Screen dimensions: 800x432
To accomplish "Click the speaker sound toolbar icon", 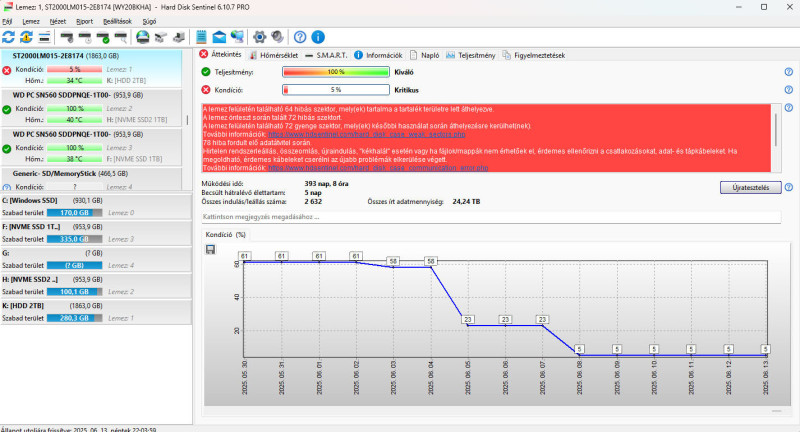I will pyautogui.click(x=277, y=37).
